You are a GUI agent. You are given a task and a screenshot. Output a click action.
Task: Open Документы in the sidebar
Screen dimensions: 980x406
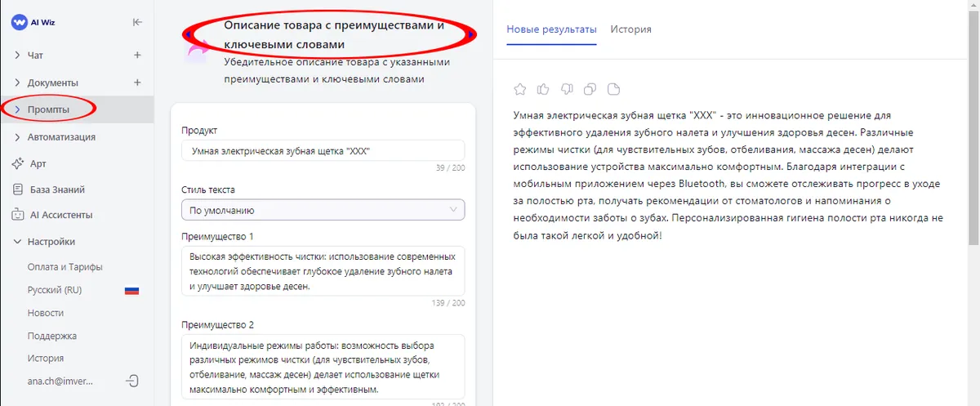[52, 83]
